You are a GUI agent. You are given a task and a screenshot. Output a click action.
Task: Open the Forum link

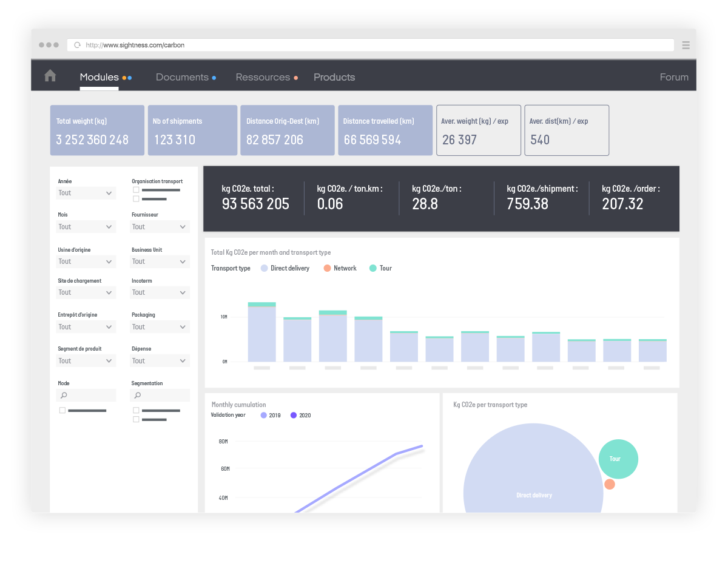pyautogui.click(x=674, y=77)
